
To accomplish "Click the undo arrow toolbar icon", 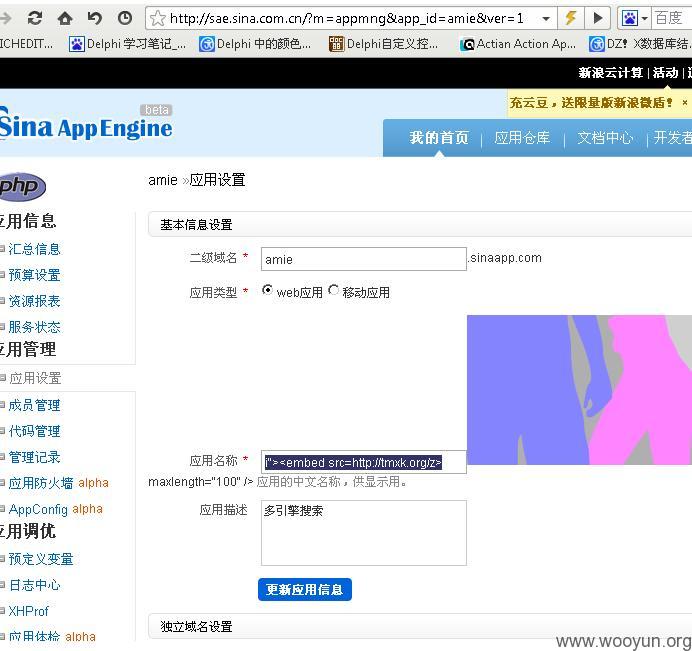I will tap(95, 18).
